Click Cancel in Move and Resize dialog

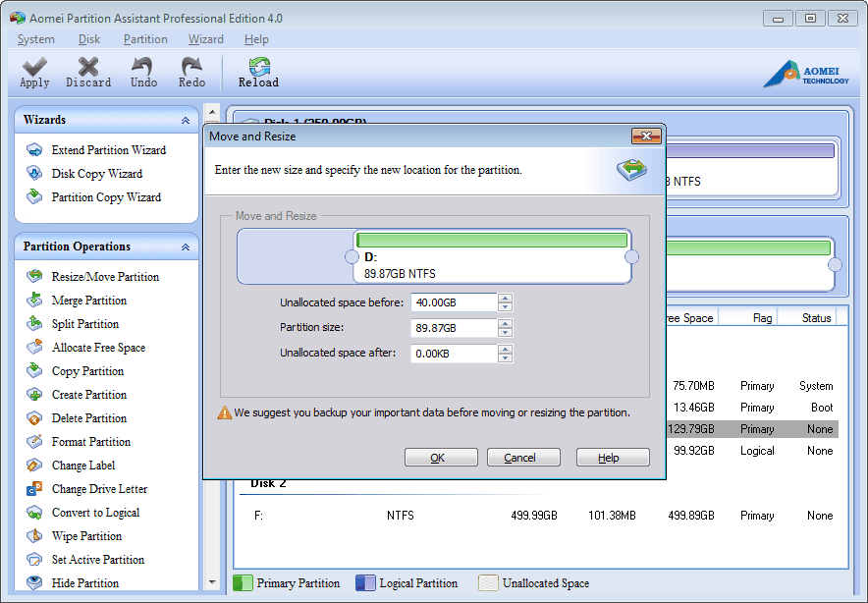(523, 458)
